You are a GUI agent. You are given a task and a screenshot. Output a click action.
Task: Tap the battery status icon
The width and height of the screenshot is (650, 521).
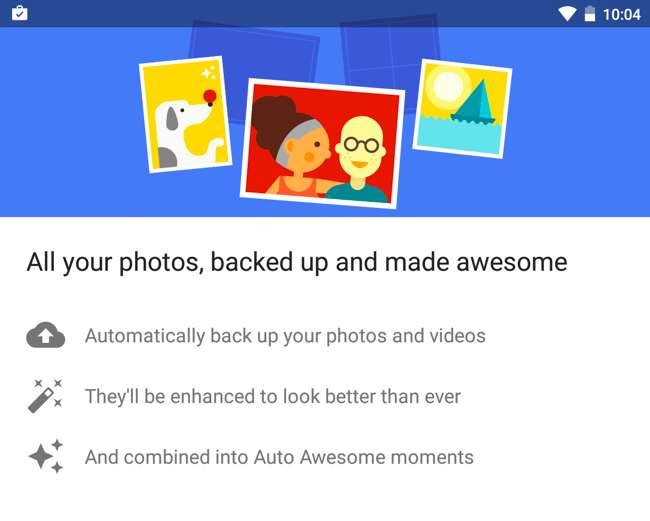coord(589,14)
